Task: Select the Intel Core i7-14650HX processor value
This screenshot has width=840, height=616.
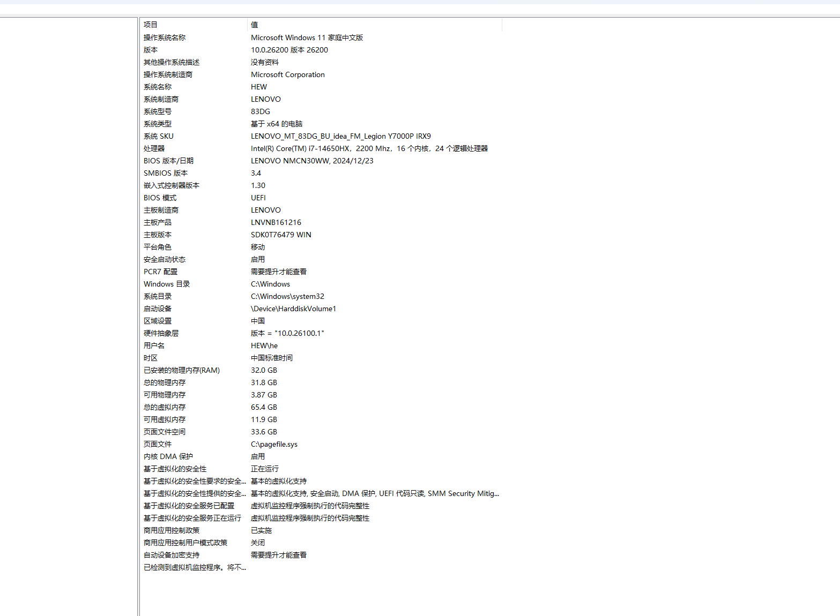Action: tap(369, 148)
